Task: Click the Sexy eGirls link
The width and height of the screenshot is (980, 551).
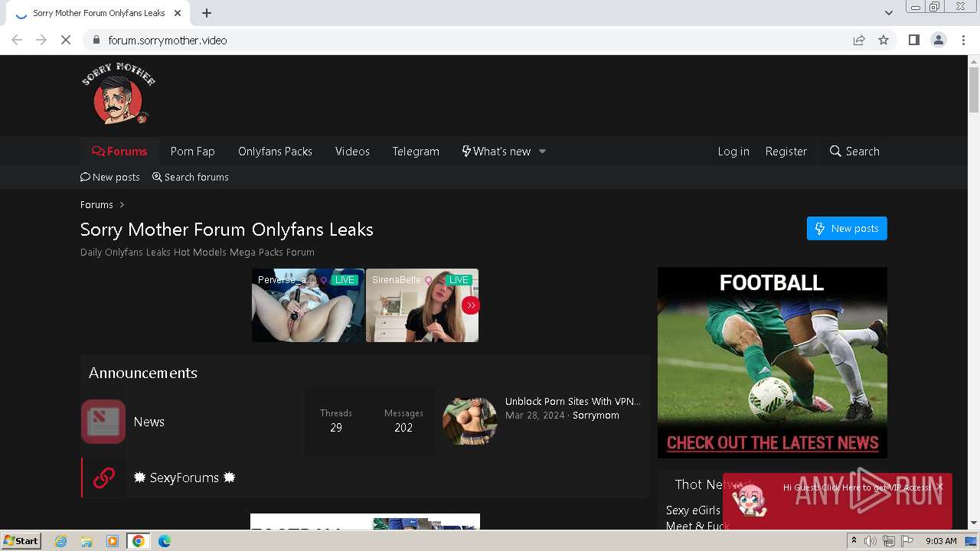Action: [x=693, y=510]
